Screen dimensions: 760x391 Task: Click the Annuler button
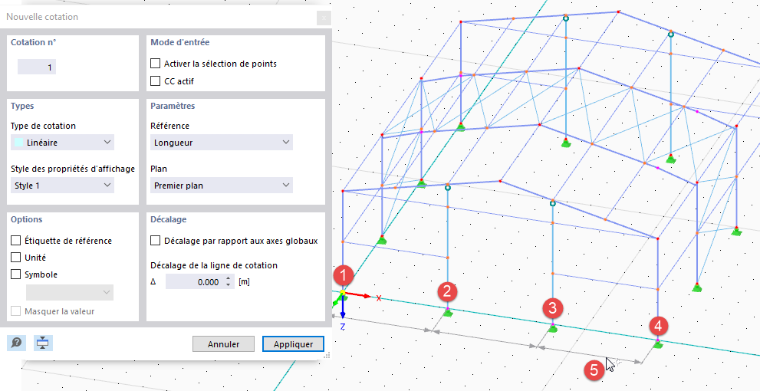click(x=223, y=344)
